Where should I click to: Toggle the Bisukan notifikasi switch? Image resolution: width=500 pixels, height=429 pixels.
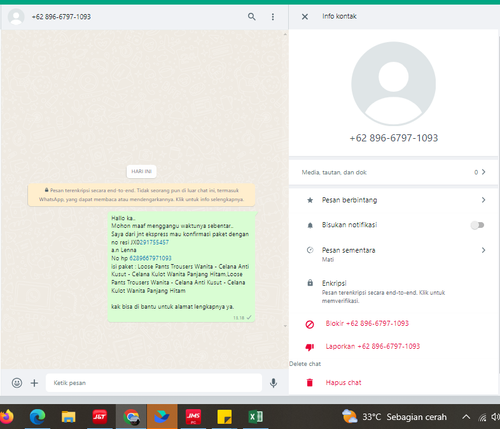[477, 225]
